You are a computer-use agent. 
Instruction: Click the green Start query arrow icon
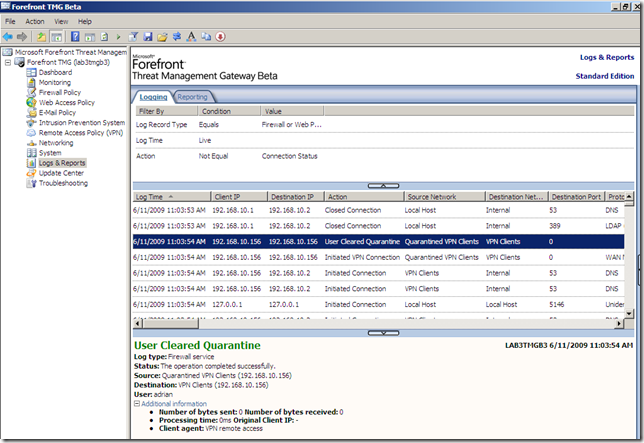click(x=118, y=37)
